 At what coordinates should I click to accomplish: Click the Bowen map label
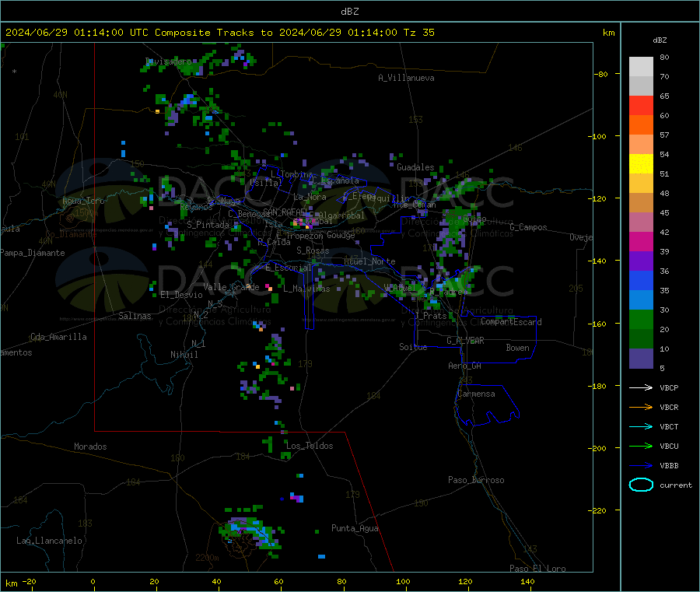pos(517,347)
